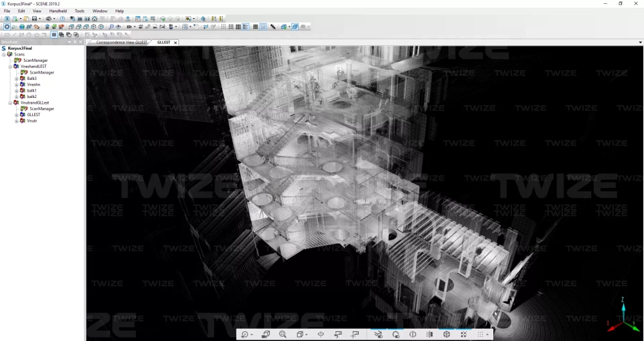Switch to Correspondence View GLLEST tab
The image size is (644, 341).
point(122,42)
